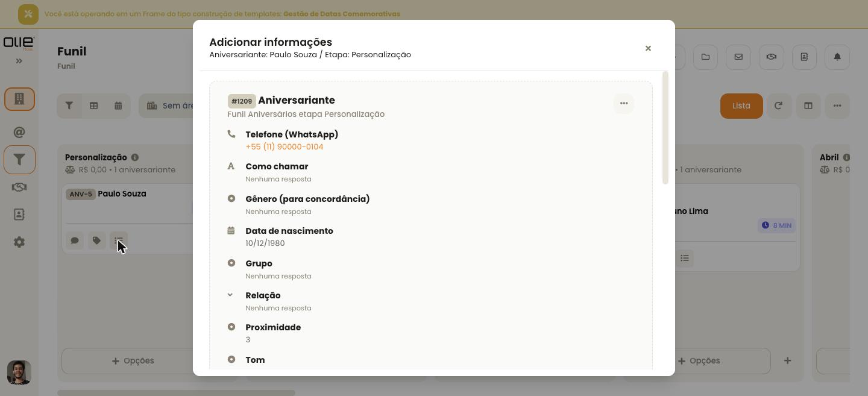The image size is (868, 396).
Task: Click the 8 MIN time badge
Action: tap(776, 225)
